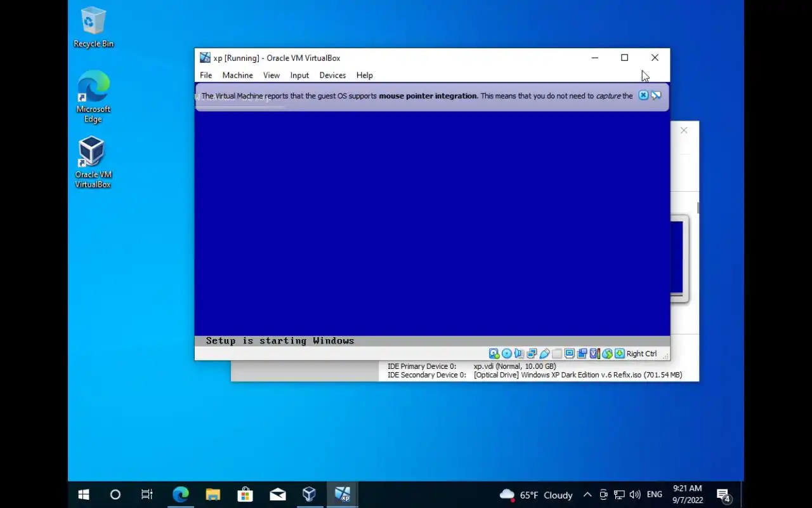The image size is (812, 508).
Task: Click the hard disk activity indicator in VM status bar
Action: pyautogui.click(x=494, y=354)
